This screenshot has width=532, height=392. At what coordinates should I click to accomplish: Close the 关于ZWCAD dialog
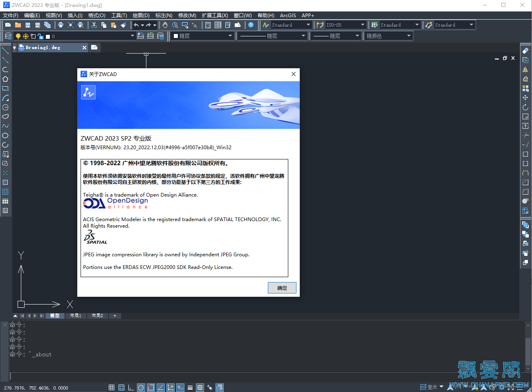point(293,74)
